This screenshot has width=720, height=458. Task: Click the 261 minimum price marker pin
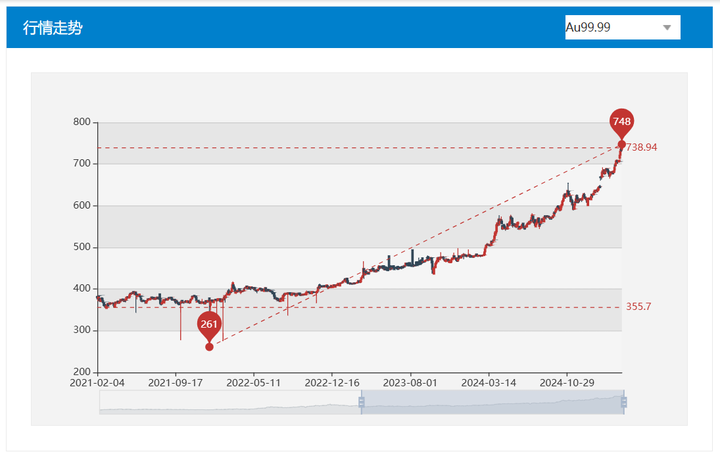(209, 324)
